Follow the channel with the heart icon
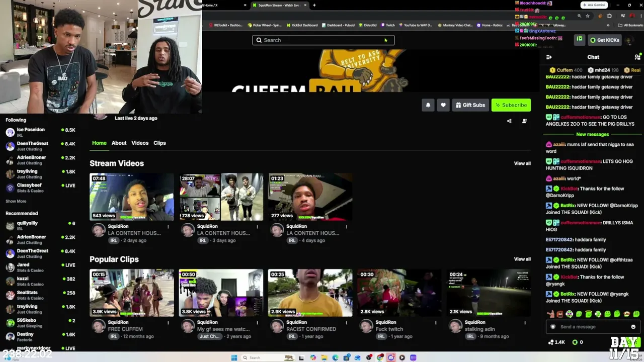644x362 pixels. click(443, 105)
